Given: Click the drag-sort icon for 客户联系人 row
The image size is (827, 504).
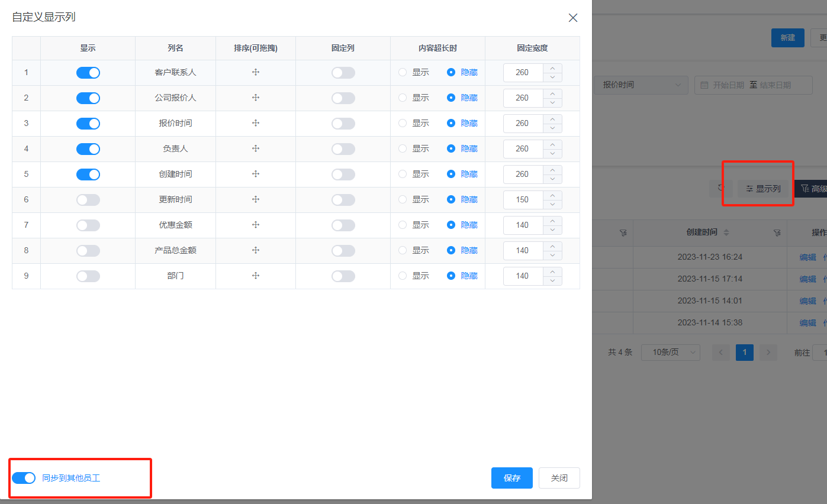Looking at the screenshot, I should pyautogui.click(x=256, y=72).
